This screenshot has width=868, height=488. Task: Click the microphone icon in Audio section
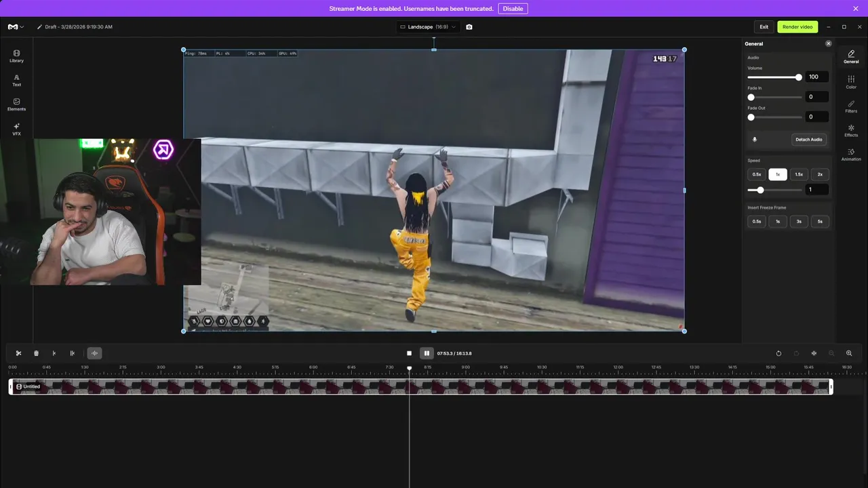[x=755, y=139]
